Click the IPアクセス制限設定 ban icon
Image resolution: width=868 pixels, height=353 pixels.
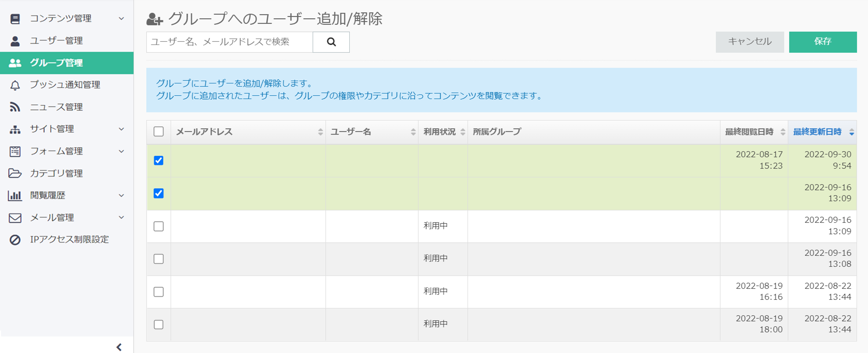(15, 240)
